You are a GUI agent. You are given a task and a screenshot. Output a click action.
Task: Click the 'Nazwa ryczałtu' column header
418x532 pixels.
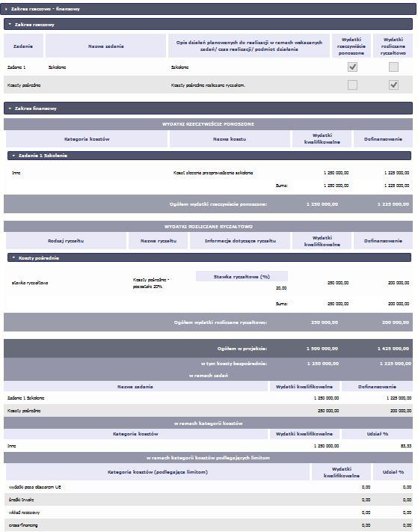(x=159, y=240)
